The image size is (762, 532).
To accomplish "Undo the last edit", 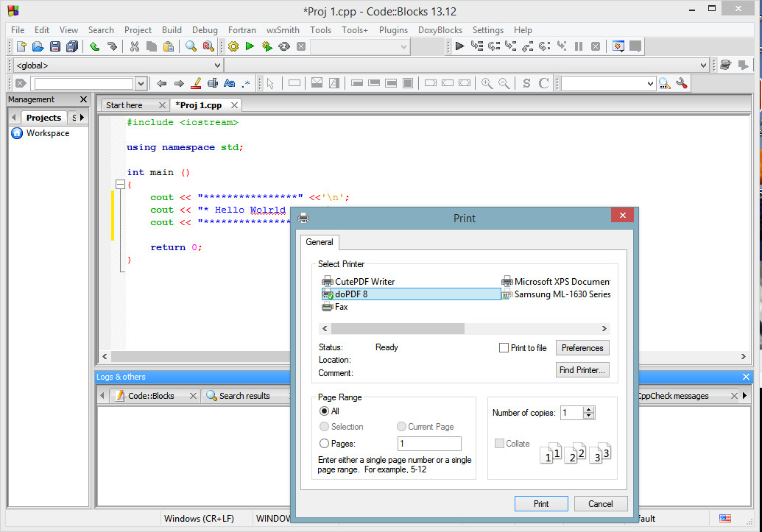I will [95, 46].
